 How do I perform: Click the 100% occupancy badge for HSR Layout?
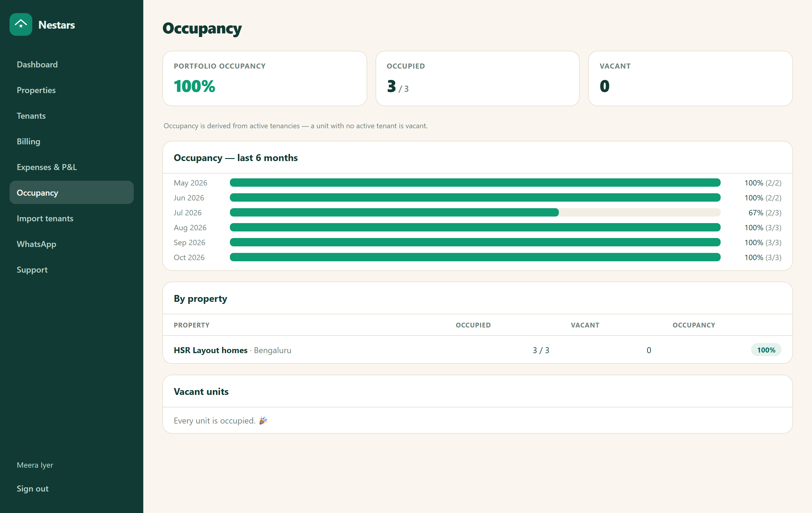[766, 350]
